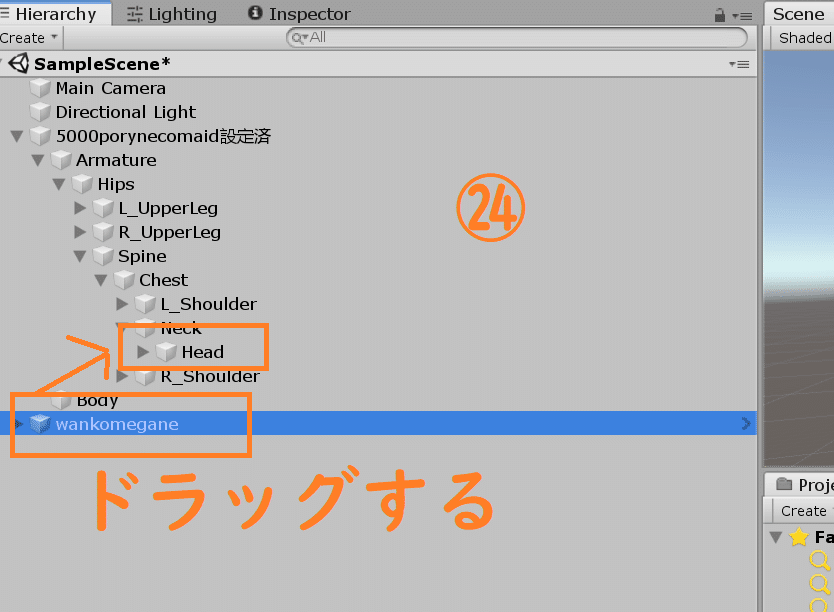Click the Hips cube icon

coord(82,184)
